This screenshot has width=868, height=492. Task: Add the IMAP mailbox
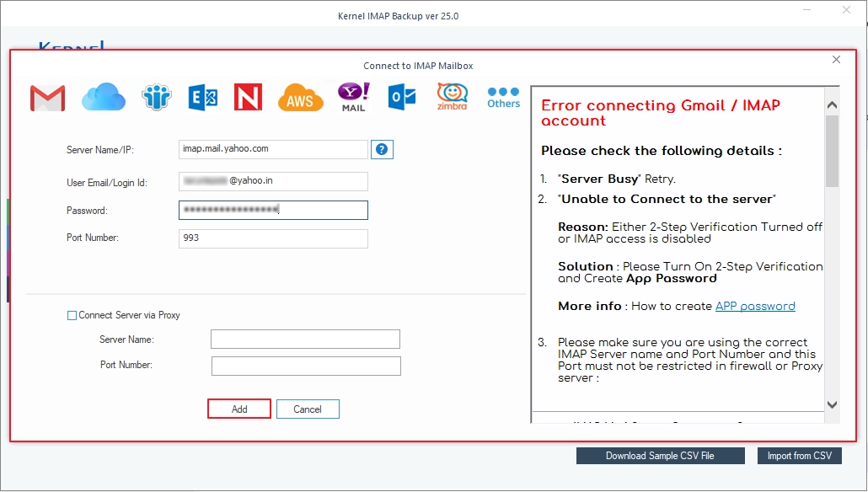(239, 409)
